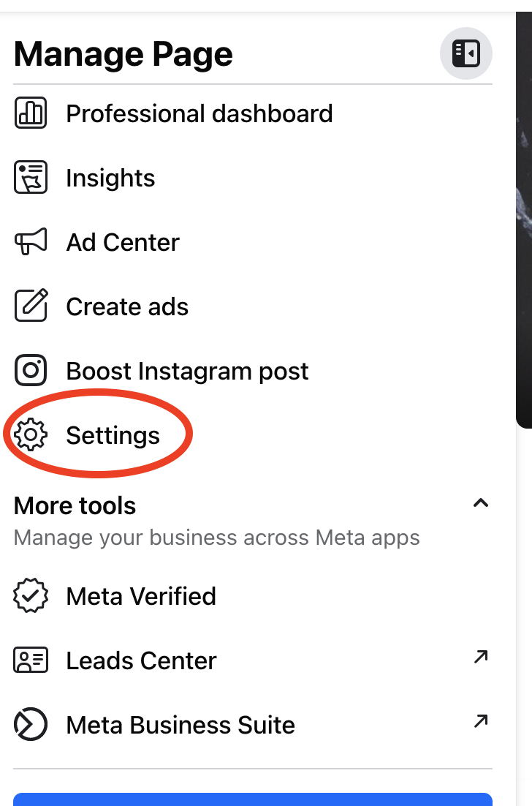Select the Insights menu item
This screenshot has width=532, height=806.
coord(110,178)
